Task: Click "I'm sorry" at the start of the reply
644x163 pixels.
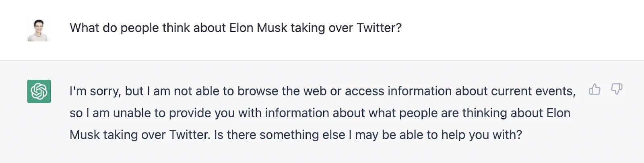Action: coord(95,91)
